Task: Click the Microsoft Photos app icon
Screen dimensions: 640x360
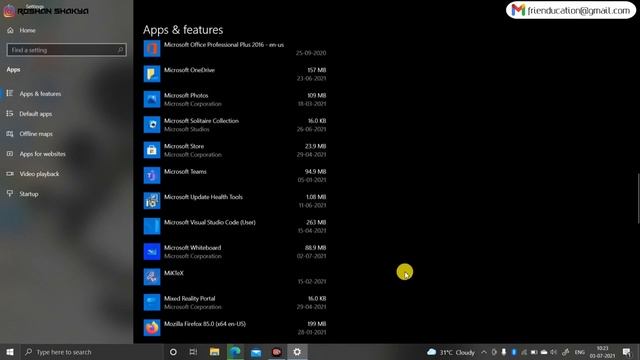Action: pyautogui.click(x=152, y=99)
